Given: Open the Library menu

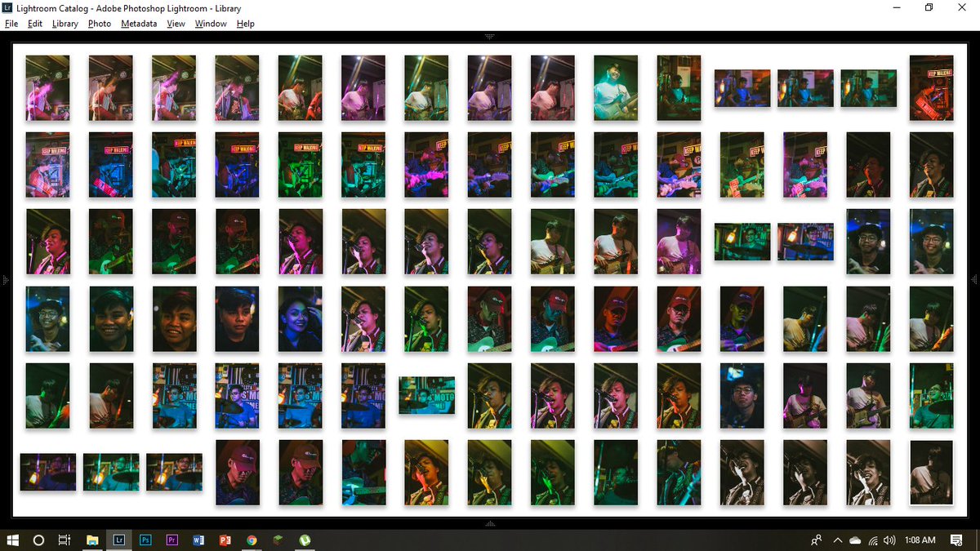Looking at the screenshot, I should (x=65, y=24).
